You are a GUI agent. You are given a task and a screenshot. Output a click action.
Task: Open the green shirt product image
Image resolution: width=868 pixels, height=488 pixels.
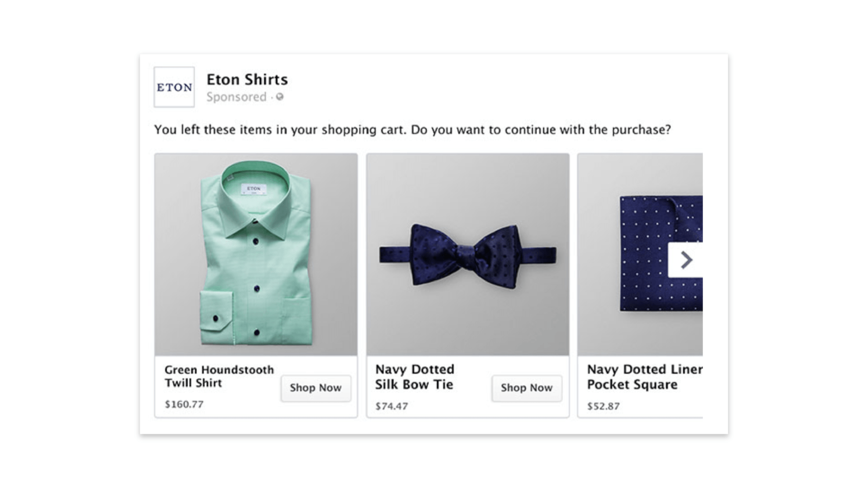coord(256,254)
